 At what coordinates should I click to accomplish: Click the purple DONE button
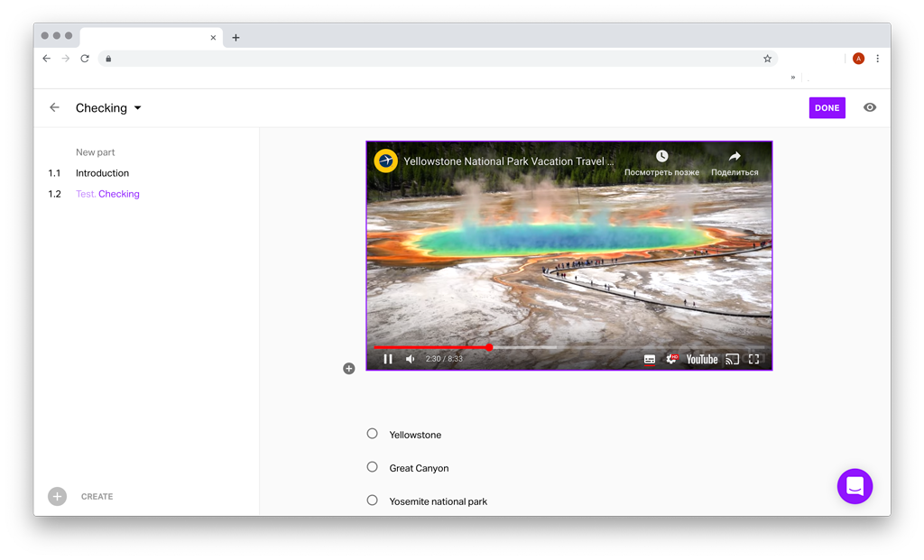pos(827,107)
